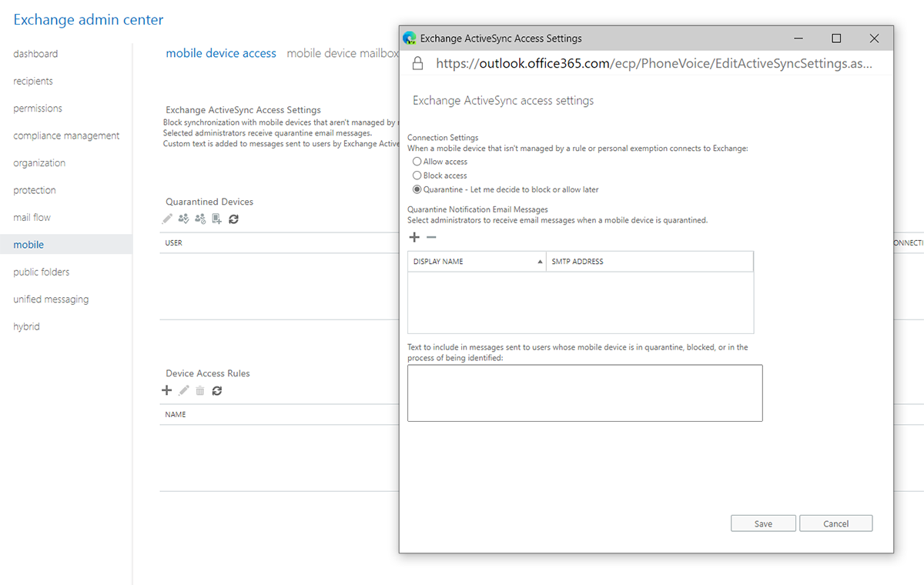
Task: Close the ActiveSync Access Settings window
Action: click(x=874, y=38)
